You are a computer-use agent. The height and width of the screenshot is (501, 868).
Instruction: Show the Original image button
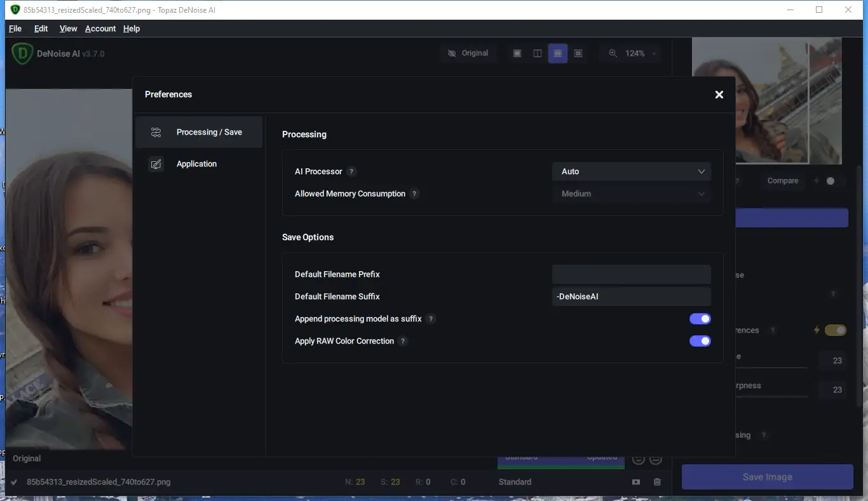click(468, 53)
